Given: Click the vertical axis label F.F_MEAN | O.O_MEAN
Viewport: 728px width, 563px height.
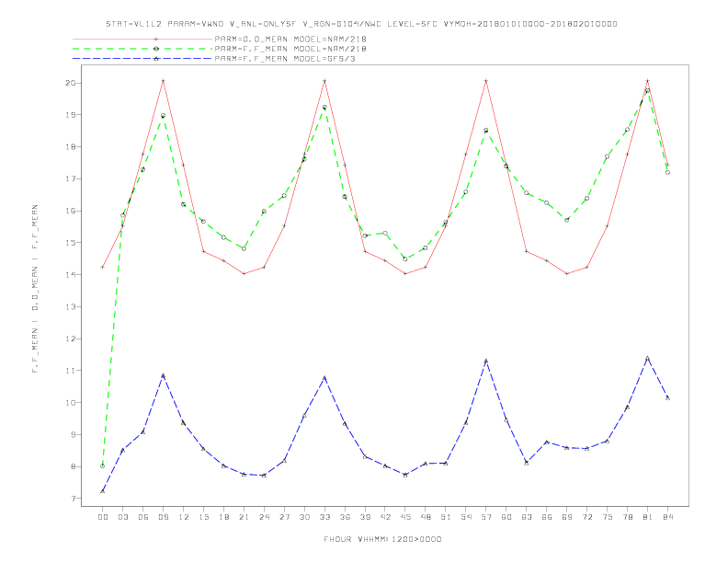Looking at the screenshot, I should click(x=35, y=289).
